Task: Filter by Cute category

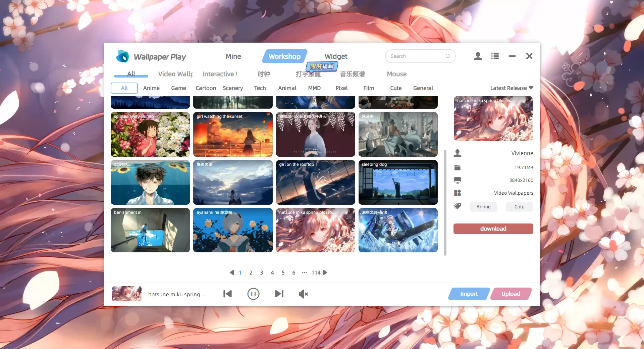Action: 396,88
